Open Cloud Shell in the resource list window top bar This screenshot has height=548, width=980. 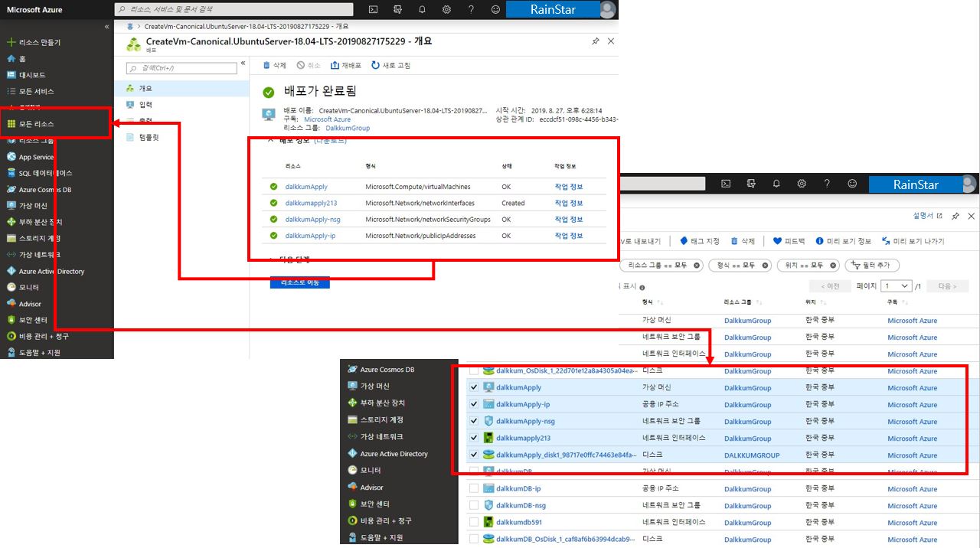(727, 184)
